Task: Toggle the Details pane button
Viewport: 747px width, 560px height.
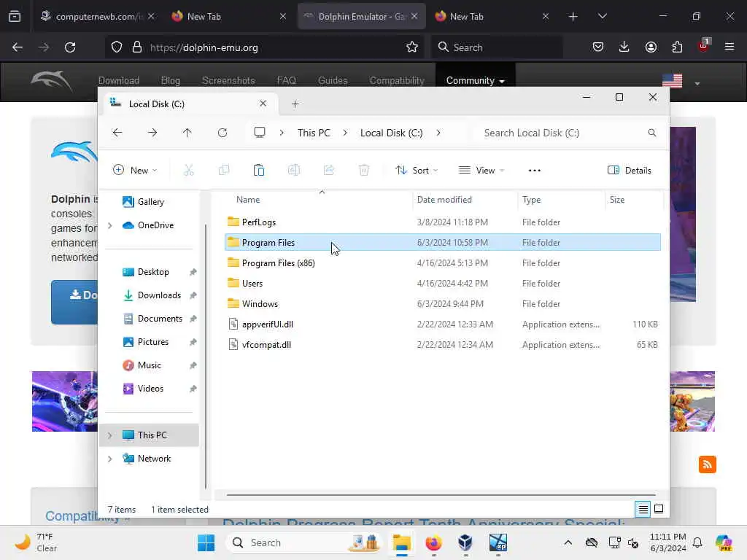Action: click(x=630, y=171)
